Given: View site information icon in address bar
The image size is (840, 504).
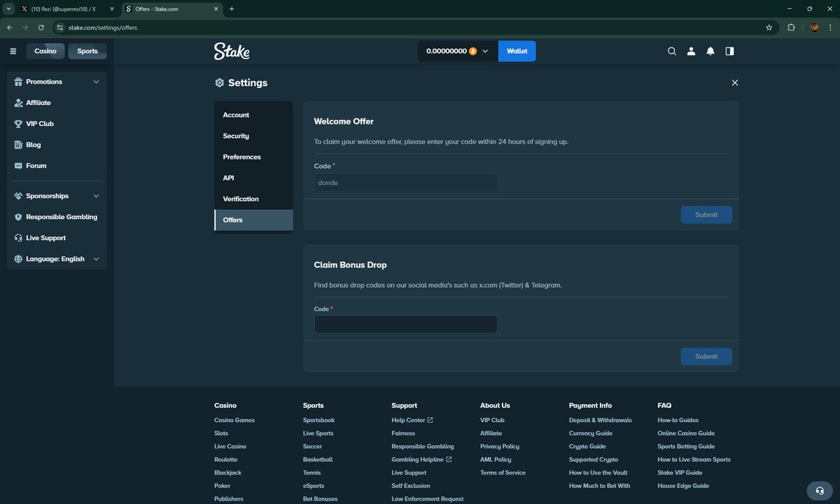Looking at the screenshot, I should (60, 27).
